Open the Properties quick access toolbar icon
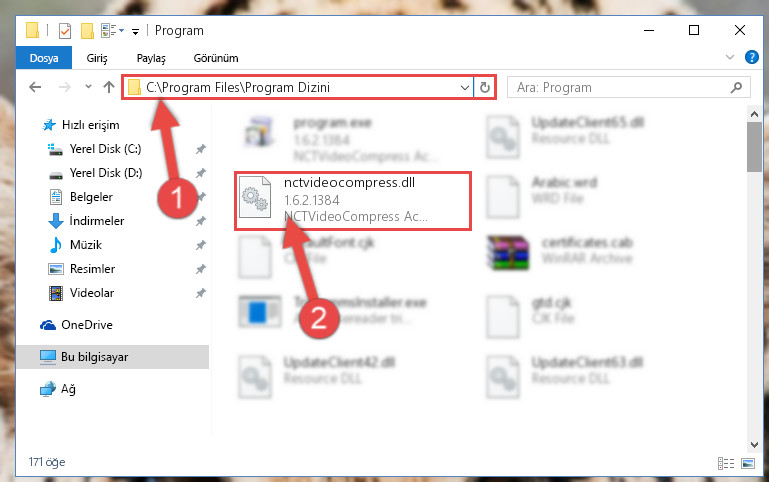 (x=65, y=31)
